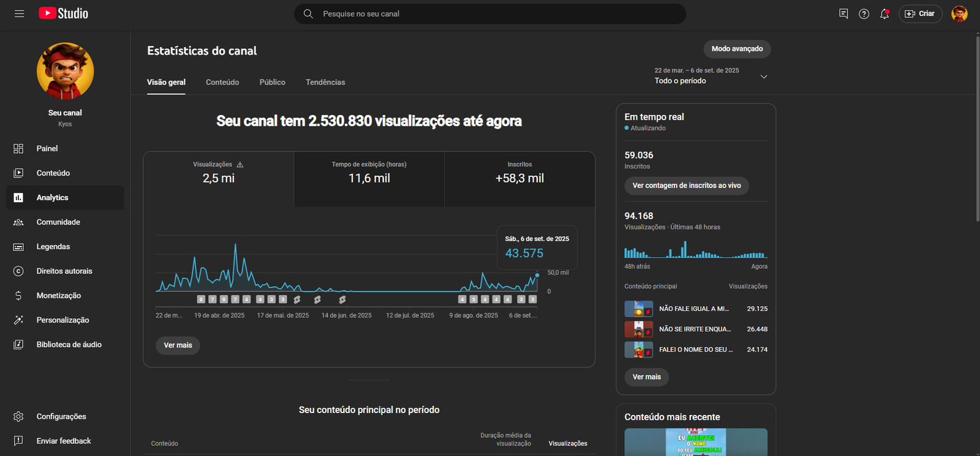Switch to the Público tab
Screen dimensions: 980x456
click(x=272, y=82)
